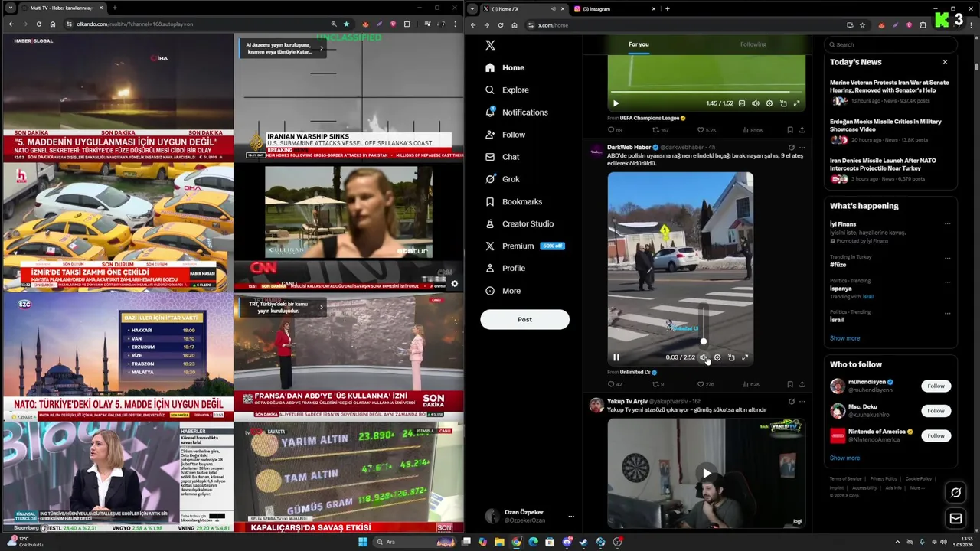
Task: Open options for İyi Finans promoted trend
Action: (x=947, y=224)
